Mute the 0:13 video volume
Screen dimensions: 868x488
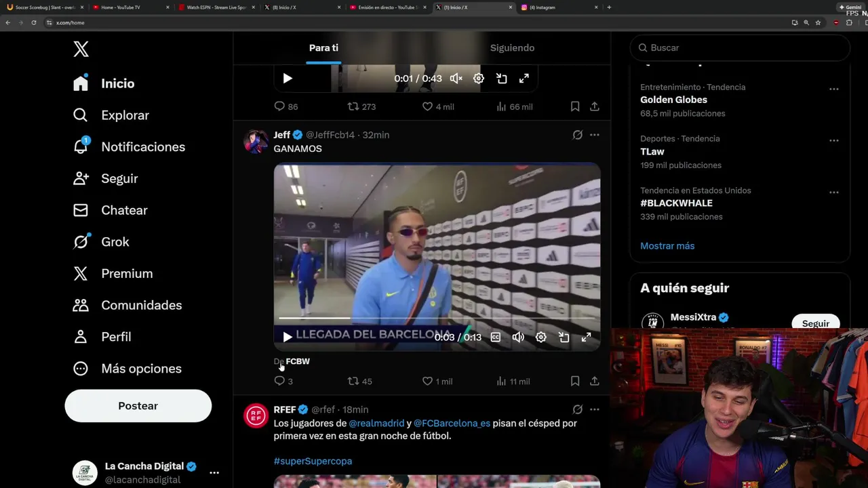[x=518, y=337]
